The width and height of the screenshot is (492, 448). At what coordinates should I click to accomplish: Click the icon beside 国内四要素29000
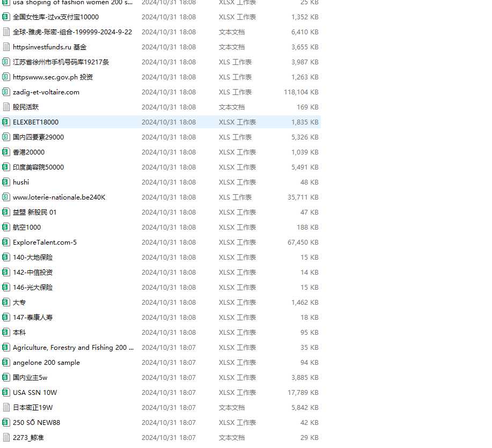tap(6, 137)
